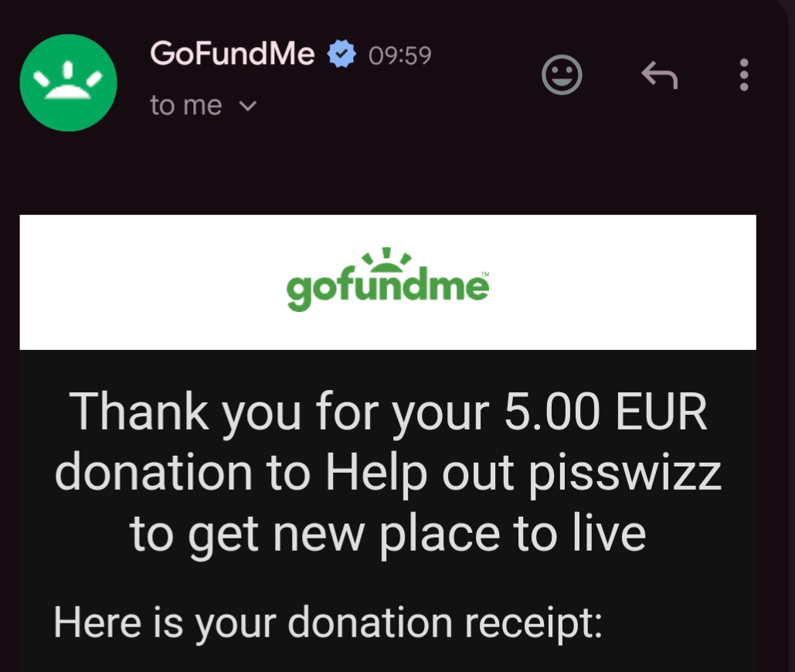Click the sunburst icon above gofundme wordmark
The width and height of the screenshot is (795, 672).
pos(386,260)
